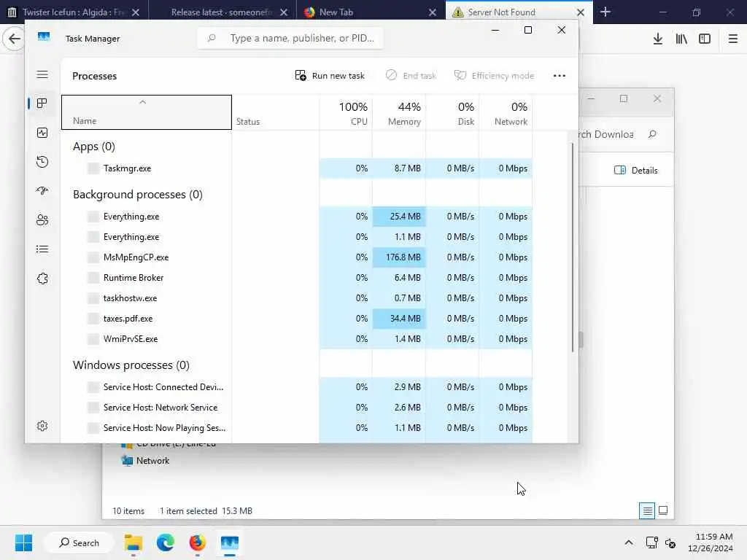Switch File Explorer to details view

point(647,511)
